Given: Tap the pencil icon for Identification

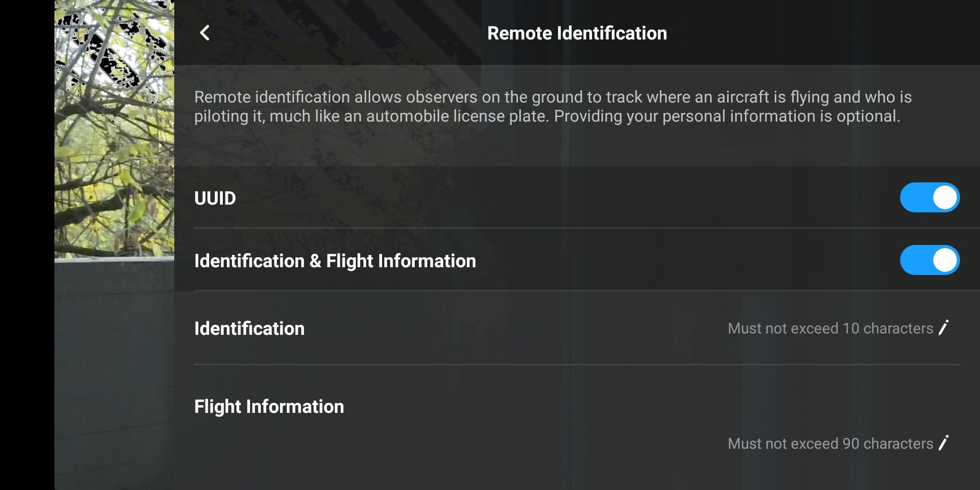Looking at the screenshot, I should pyautogui.click(x=944, y=328).
